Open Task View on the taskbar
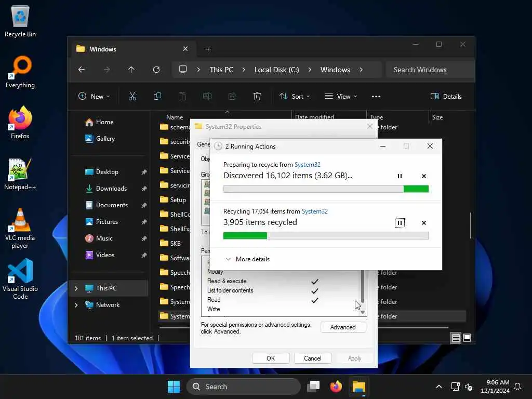The image size is (532, 399). [313, 387]
